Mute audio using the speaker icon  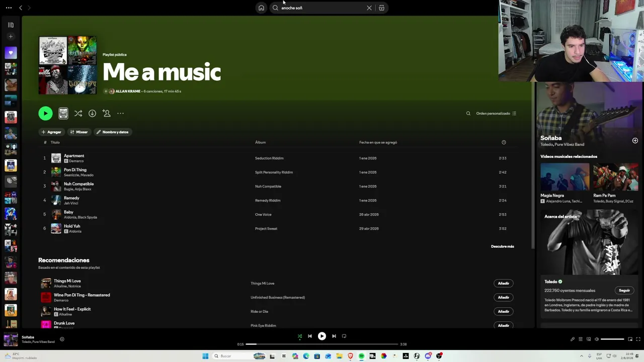pos(597,339)
